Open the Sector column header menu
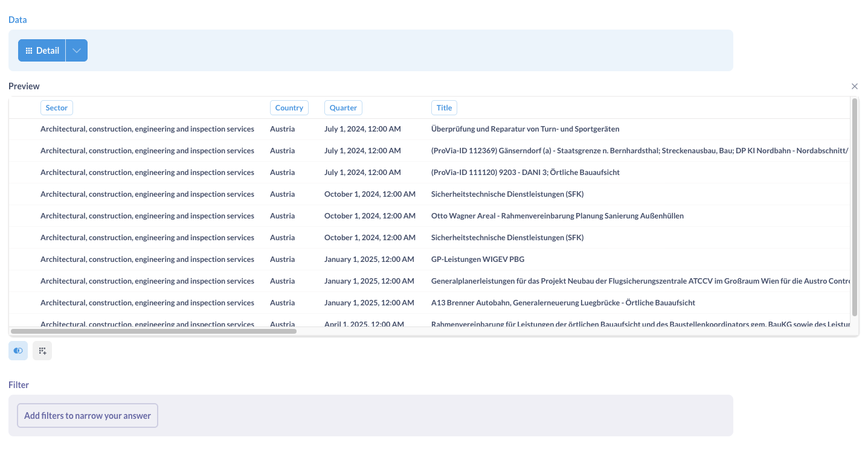The width and height of the screenshot is (868, 449). 56,107
